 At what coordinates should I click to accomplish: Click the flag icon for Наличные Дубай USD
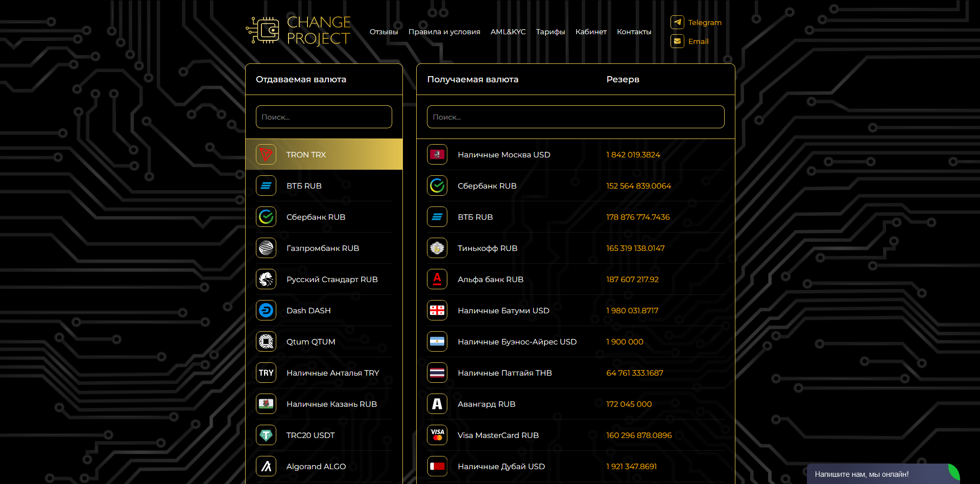(437, 466)
